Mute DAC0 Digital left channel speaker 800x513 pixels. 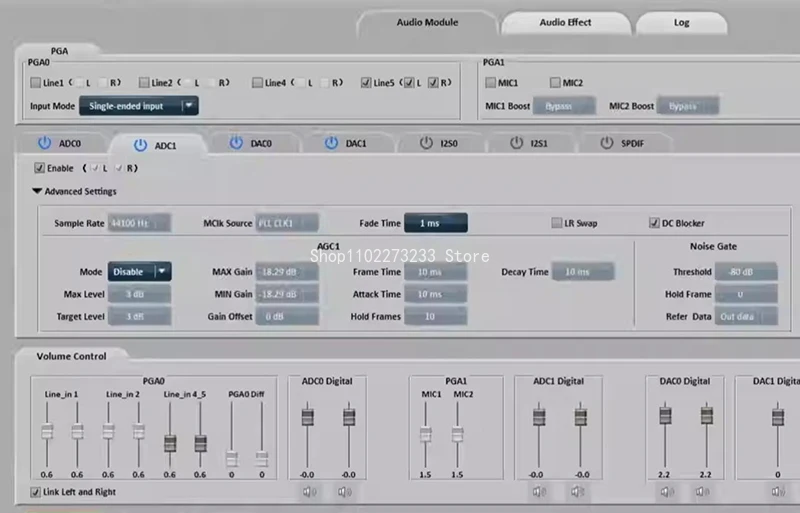[x=666, y=492]
